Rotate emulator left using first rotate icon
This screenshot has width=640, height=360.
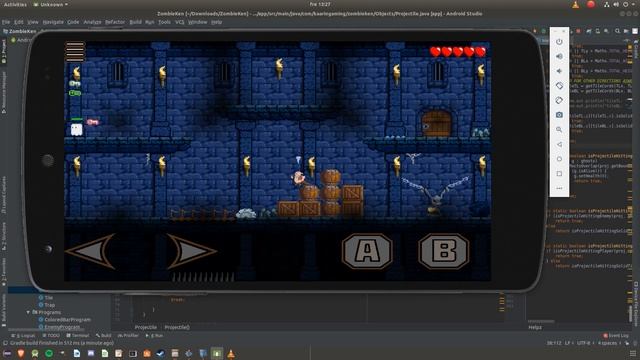click(x=559, y=86)
